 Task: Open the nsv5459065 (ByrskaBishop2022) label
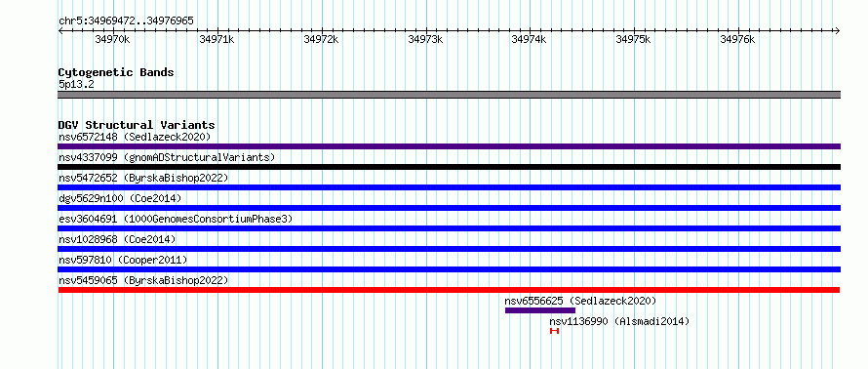[x=143, y=280]
